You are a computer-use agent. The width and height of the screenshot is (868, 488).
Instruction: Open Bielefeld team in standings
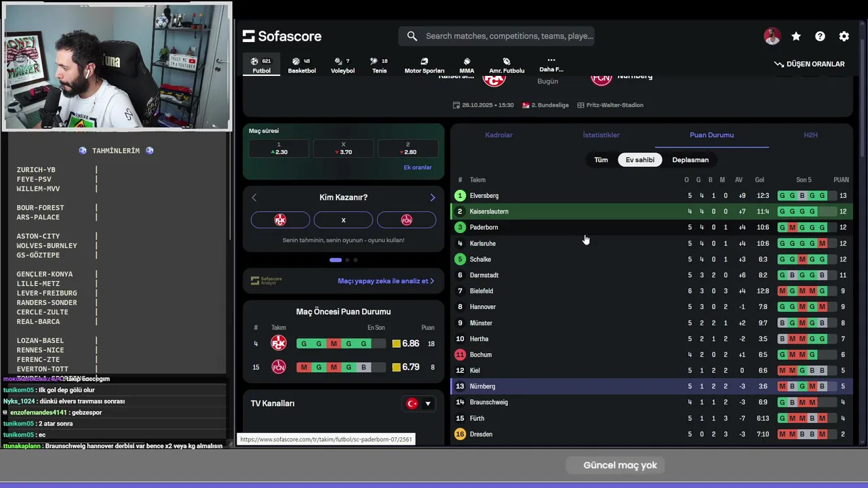[481, 291]
